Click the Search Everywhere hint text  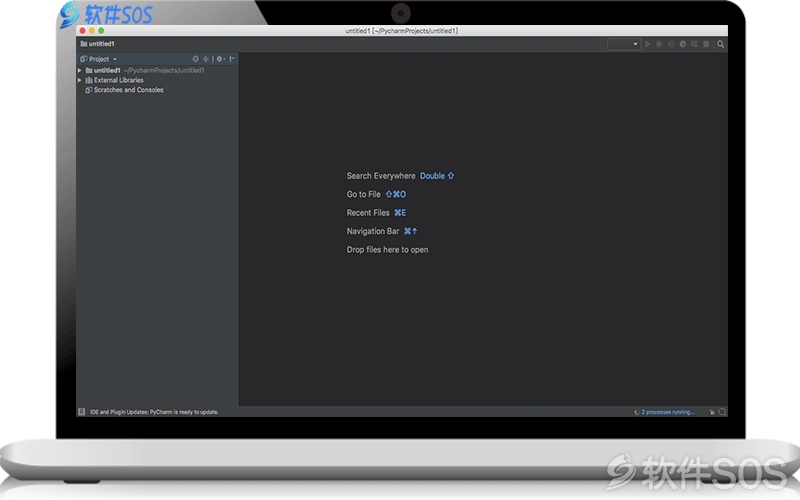[x=381, y=176]
